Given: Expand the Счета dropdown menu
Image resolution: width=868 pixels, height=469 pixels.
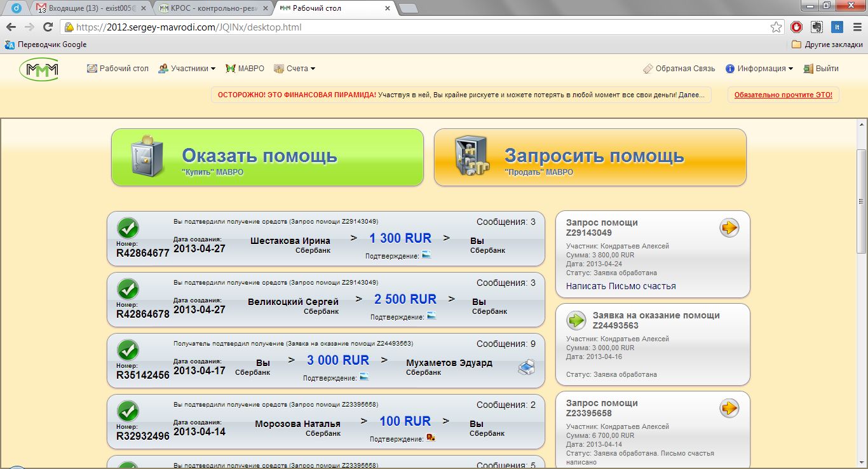Looking at the screenshot, I should (294, 69).
